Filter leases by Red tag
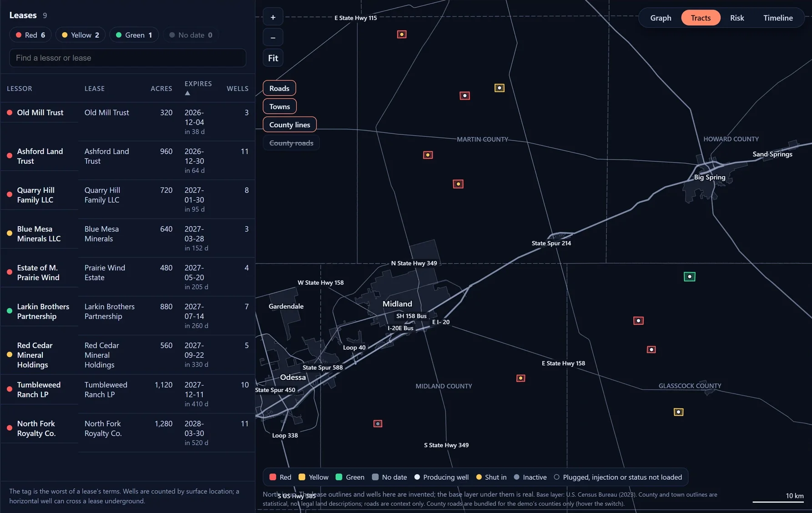Image resolution: width=812 pixels, height=513 pixels. point(30,35)
